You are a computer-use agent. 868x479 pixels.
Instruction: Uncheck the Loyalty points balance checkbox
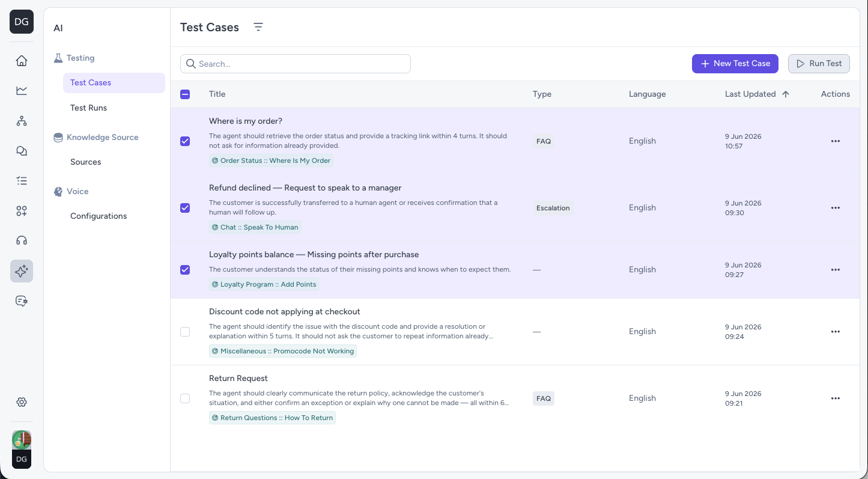(185, 270)
